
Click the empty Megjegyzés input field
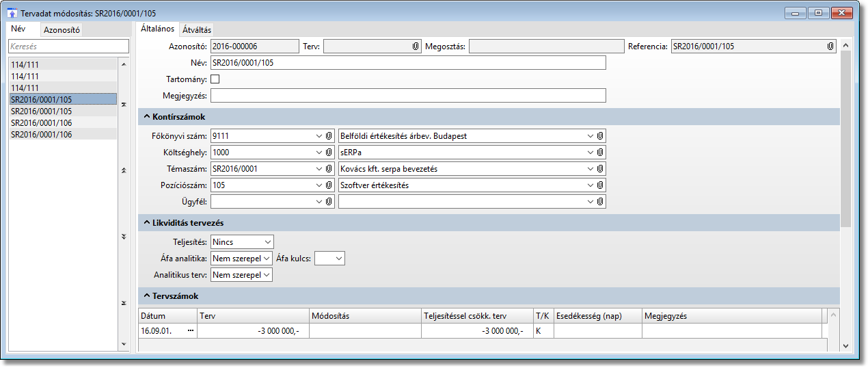[408, 95]
